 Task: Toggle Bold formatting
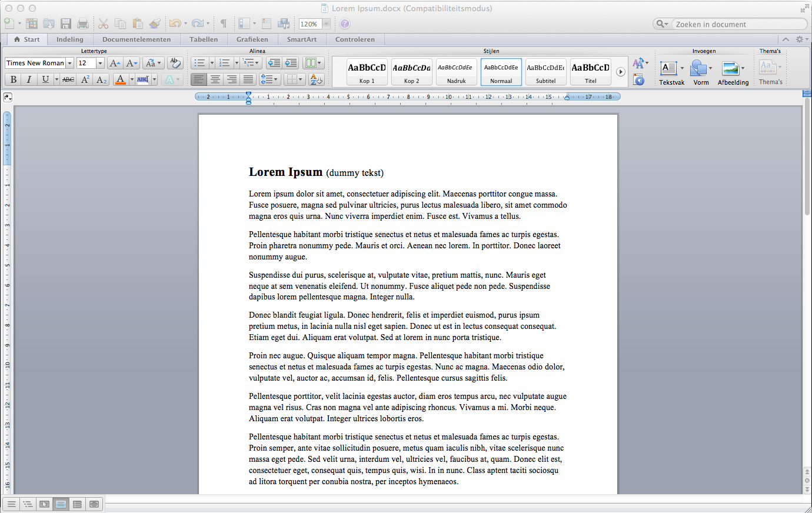click(13, 79)
